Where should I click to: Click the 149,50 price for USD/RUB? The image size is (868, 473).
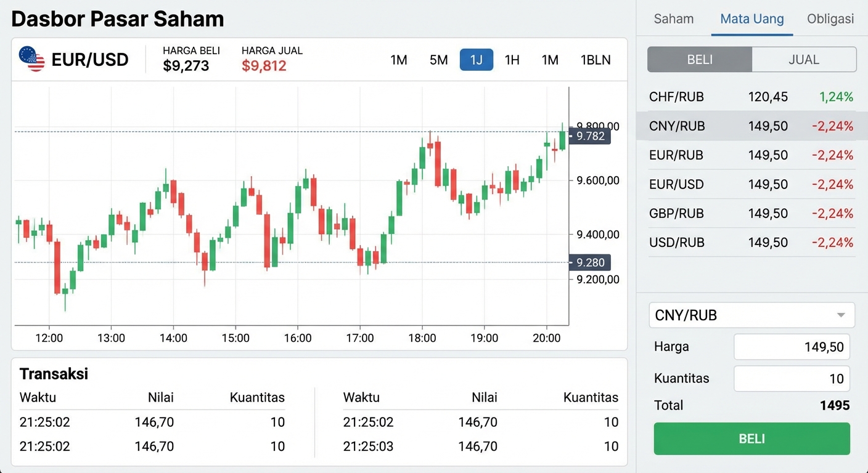768,243
